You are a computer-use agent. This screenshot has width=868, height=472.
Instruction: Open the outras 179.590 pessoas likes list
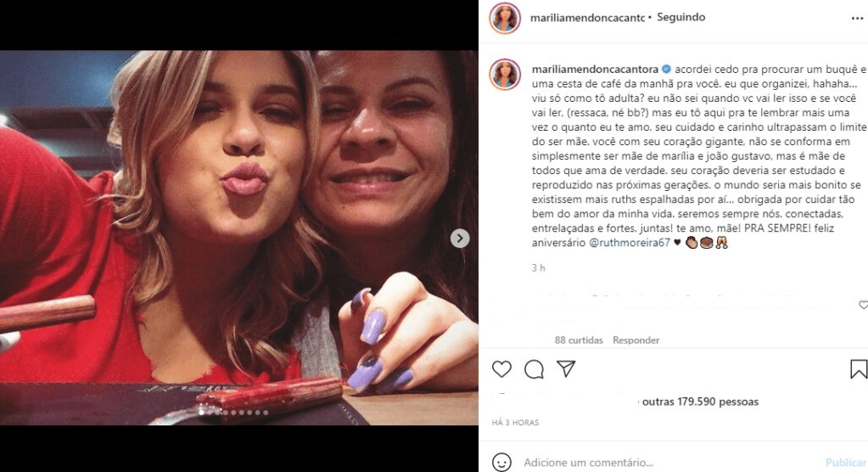click(700, 402)
